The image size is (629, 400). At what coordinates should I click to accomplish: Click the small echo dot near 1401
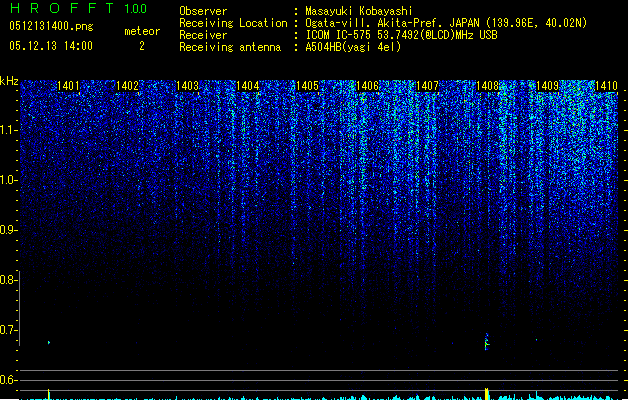pyautogui.click(x=49, y=342)
